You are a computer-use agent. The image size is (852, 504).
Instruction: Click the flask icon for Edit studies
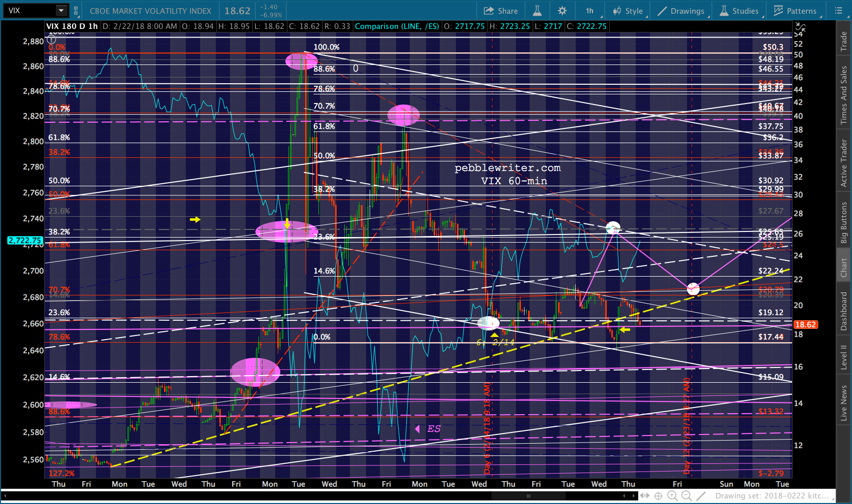(537, 11)
